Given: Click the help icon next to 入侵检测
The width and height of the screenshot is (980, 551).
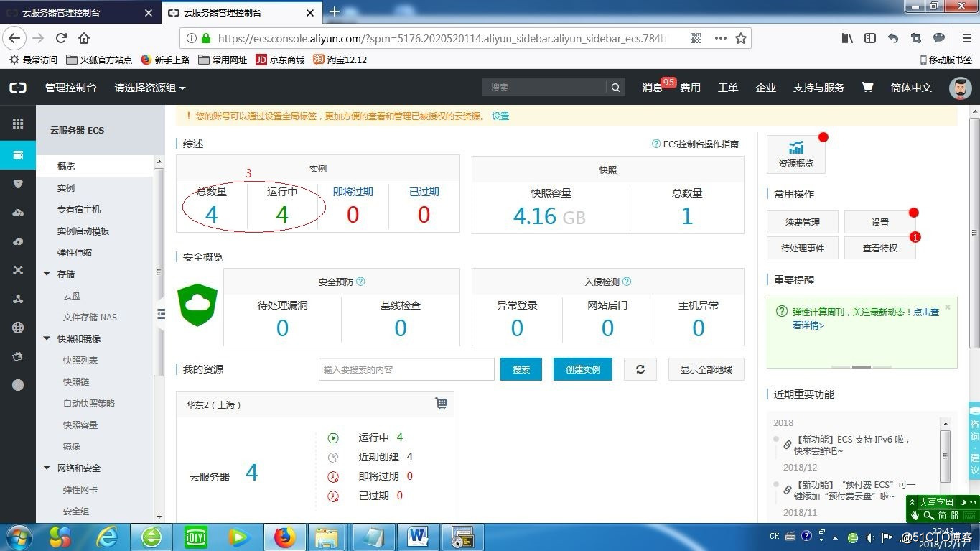Looking at the screenshot, I should (x=627, y=282).
